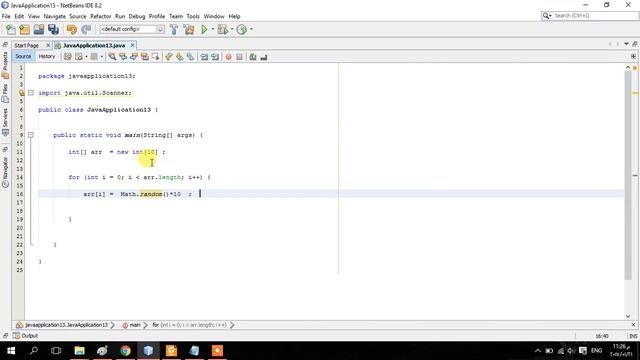Open the Services side panel tab
The height and width of the screenshot is (360, 640).
pos(5,121)
